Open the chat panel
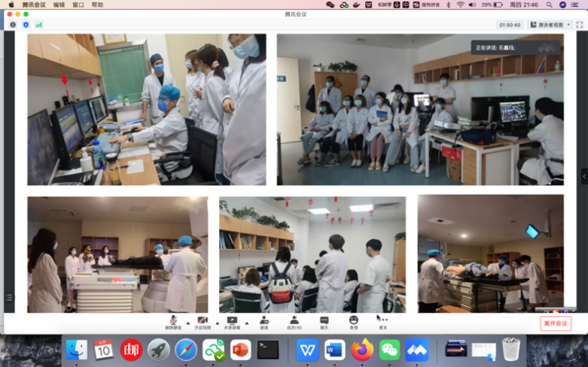This screenshot has width=588, height=367. pyautogui.click(x=324, y=321)
